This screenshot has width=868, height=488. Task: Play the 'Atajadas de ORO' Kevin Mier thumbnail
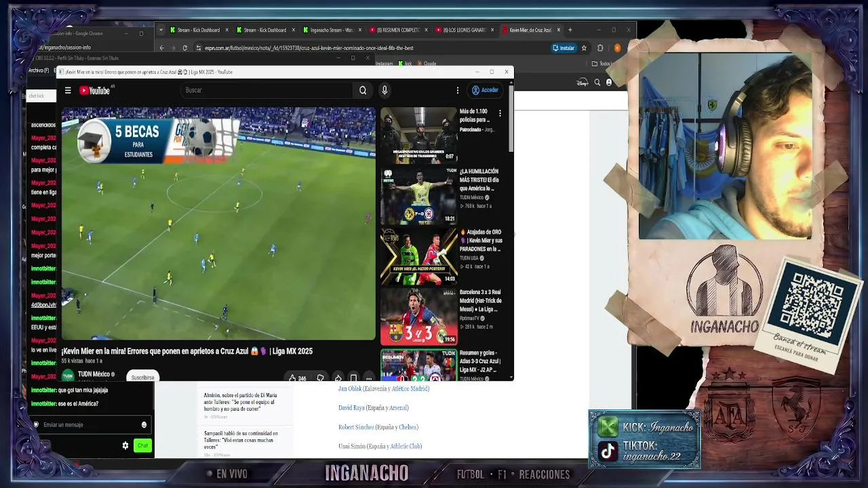click(418, 256)
